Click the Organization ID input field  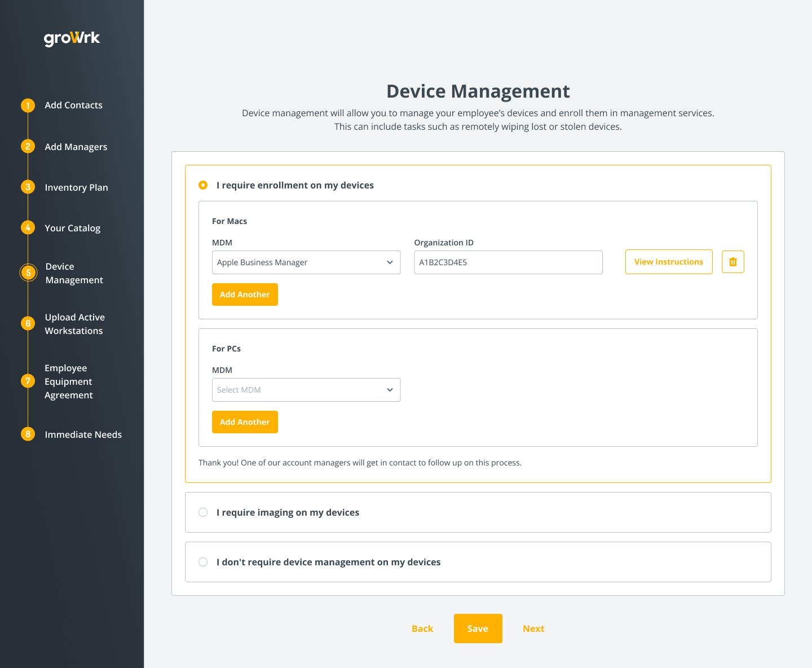pos(508,262)
